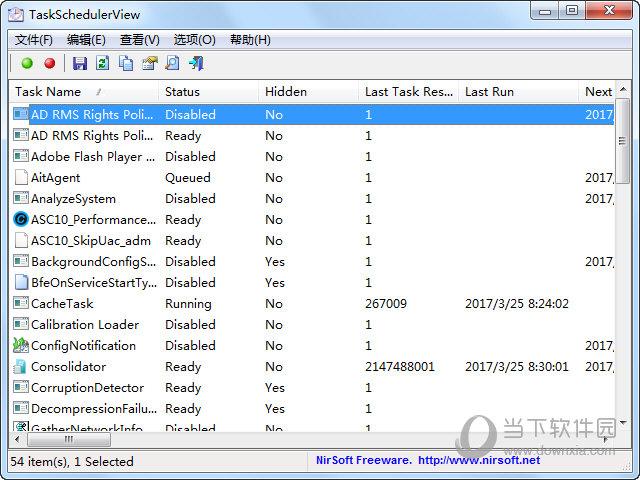This screenshot has width=640, height=480.
Task: Open the properties icon in toolbar
Action: tap(150, 64)
